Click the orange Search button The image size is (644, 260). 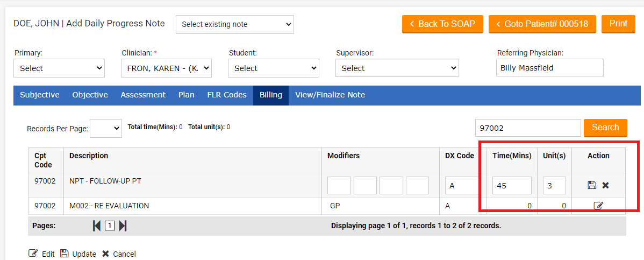(605, 128)
